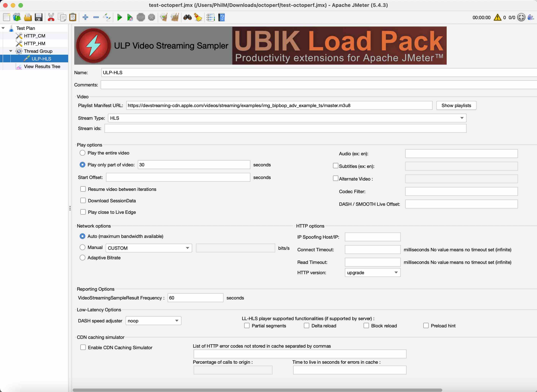Check Preload hint box
This screenshot has width=537, height=392.
pos(426,326)
